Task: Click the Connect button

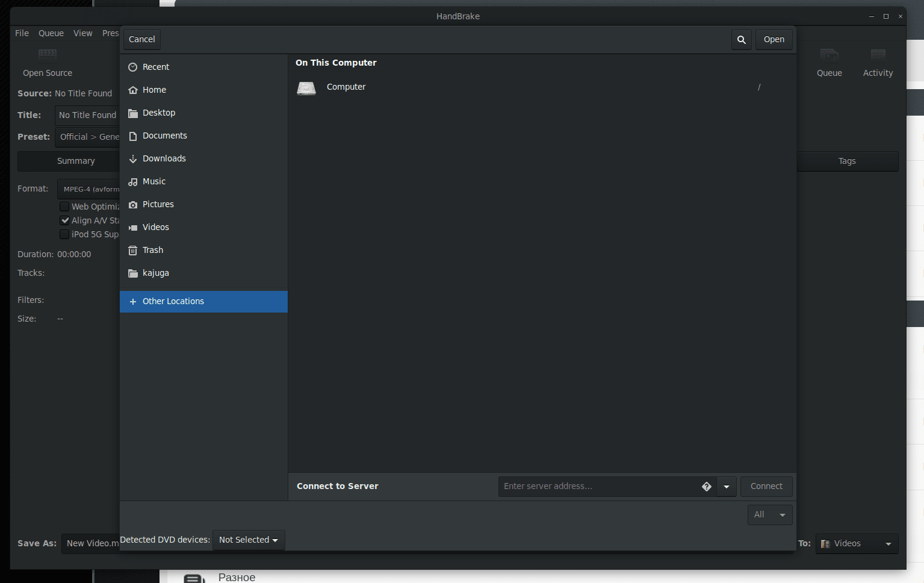Action: click(766, 487)
